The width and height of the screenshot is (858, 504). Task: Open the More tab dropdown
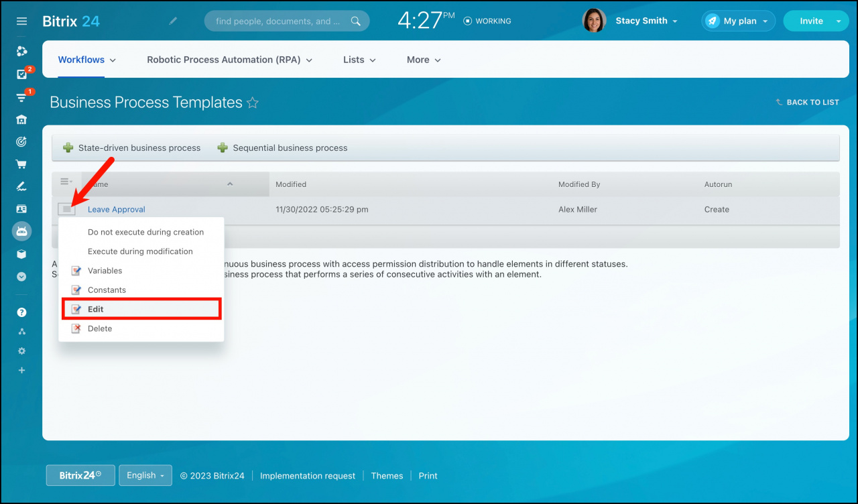pyautogui.click(x=424, y=60)
